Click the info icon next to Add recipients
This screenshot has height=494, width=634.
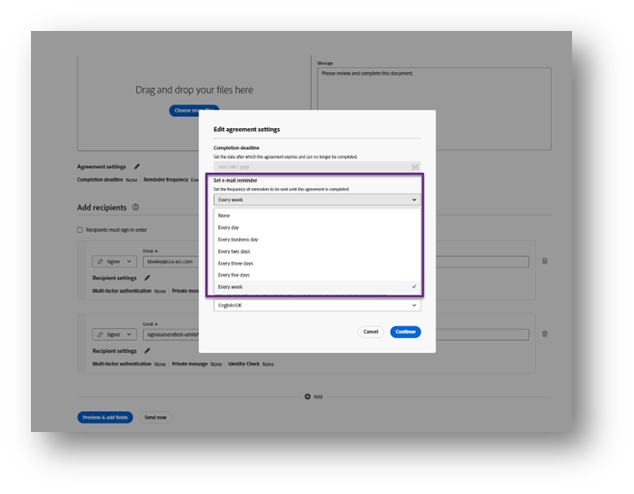coord(135,208)
